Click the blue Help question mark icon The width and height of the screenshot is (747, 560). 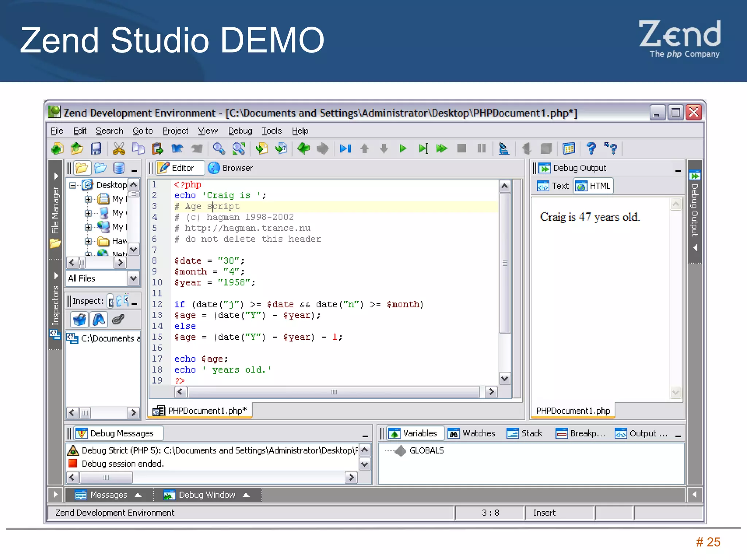point(591,149)
